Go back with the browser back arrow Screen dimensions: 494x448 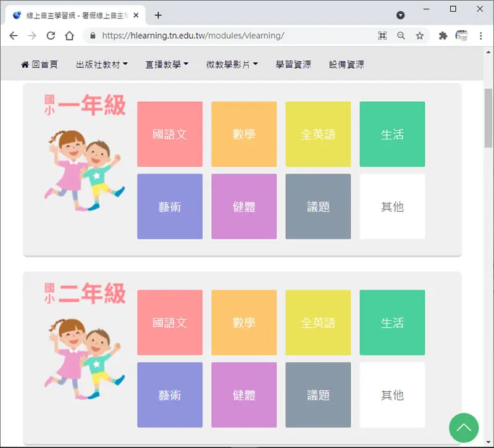14,36
